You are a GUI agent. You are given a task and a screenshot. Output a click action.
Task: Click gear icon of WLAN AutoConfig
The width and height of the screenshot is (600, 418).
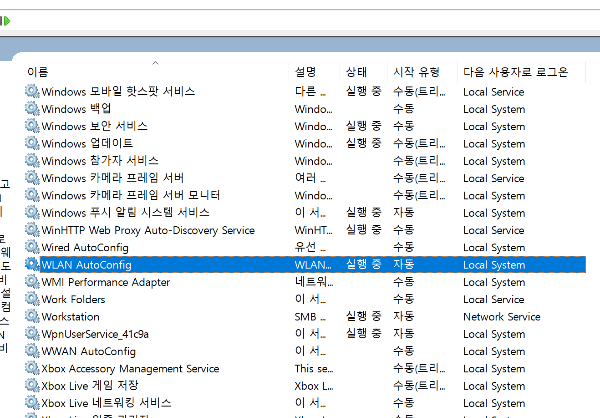(x=32, y=264)
